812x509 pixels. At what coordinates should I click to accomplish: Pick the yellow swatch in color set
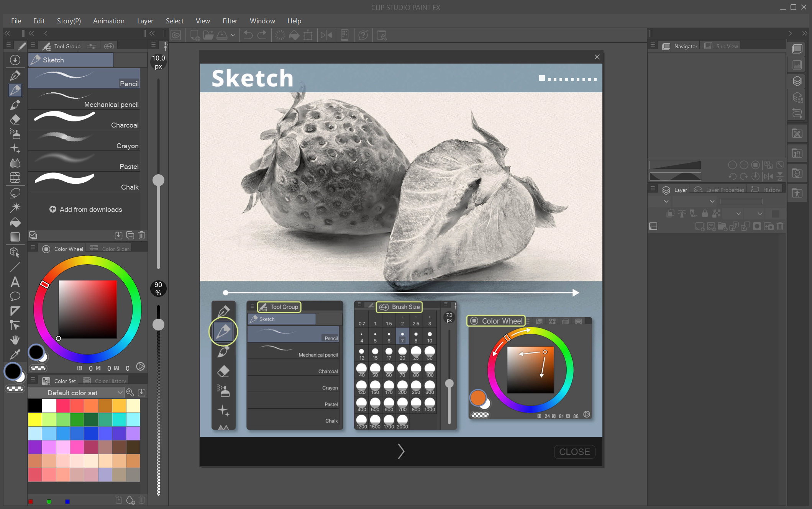pos(35,419)
